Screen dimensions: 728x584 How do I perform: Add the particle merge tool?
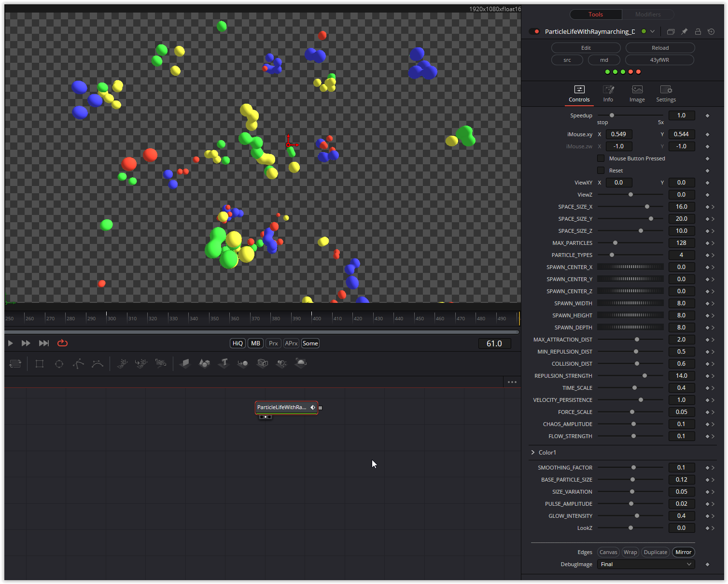tap(141, 363)
